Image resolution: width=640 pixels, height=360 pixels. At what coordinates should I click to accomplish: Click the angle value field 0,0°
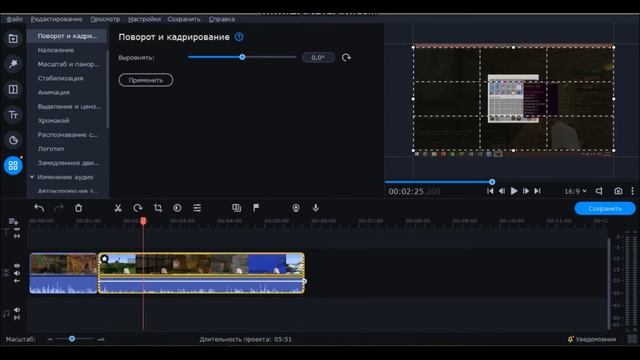[318, 58]
